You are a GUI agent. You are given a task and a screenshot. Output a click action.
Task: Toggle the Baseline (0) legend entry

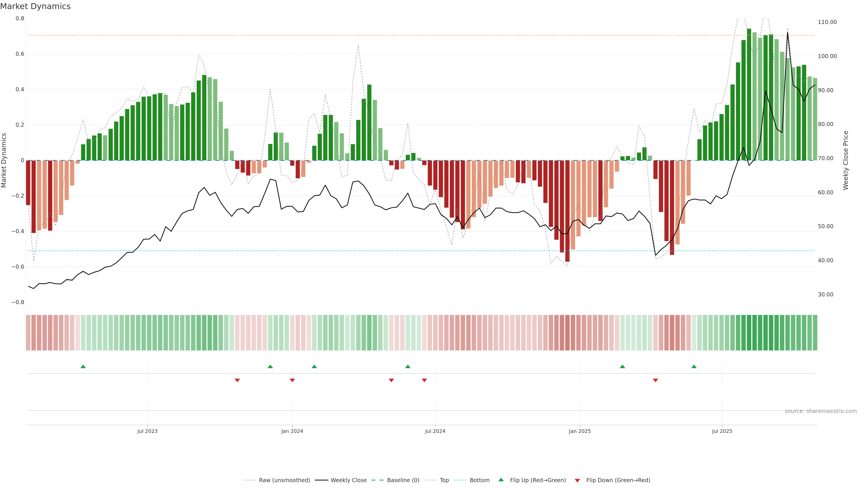[403, 480]
